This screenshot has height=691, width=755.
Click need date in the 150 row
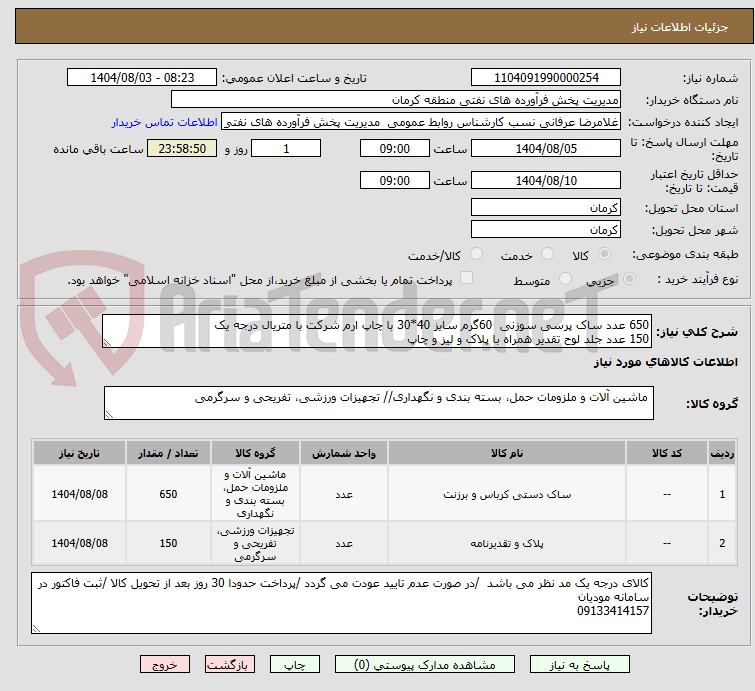(x=79, y=543)
